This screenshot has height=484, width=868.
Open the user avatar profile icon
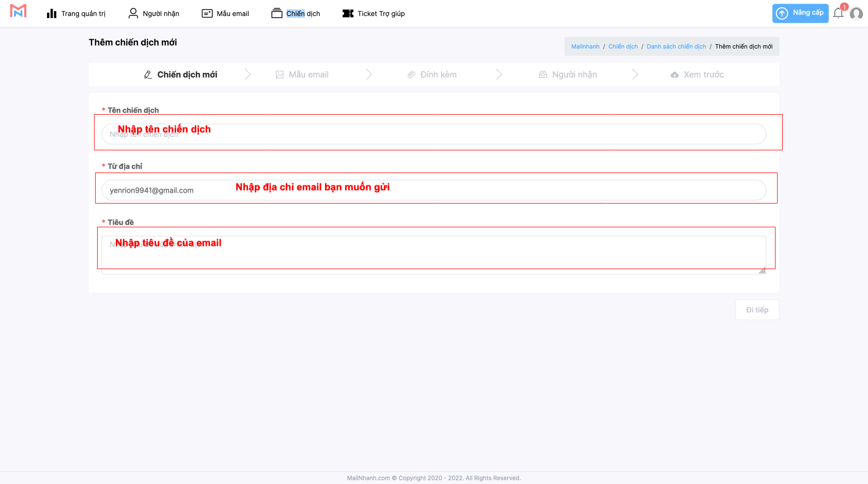tap(856, 13)
